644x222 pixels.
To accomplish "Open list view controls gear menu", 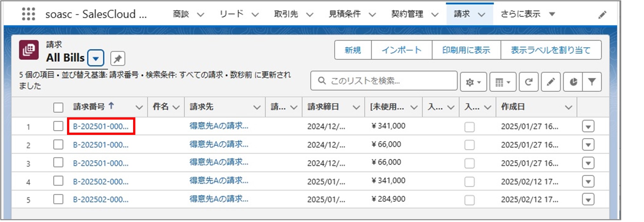I will click(473, 82).
